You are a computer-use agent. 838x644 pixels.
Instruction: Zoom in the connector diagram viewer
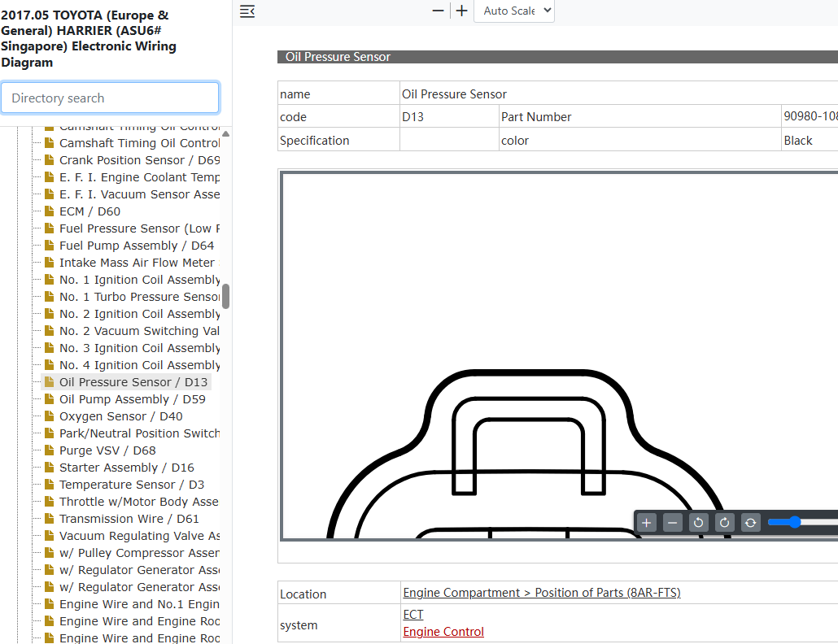pyautogui.click(x=646, y=523)
